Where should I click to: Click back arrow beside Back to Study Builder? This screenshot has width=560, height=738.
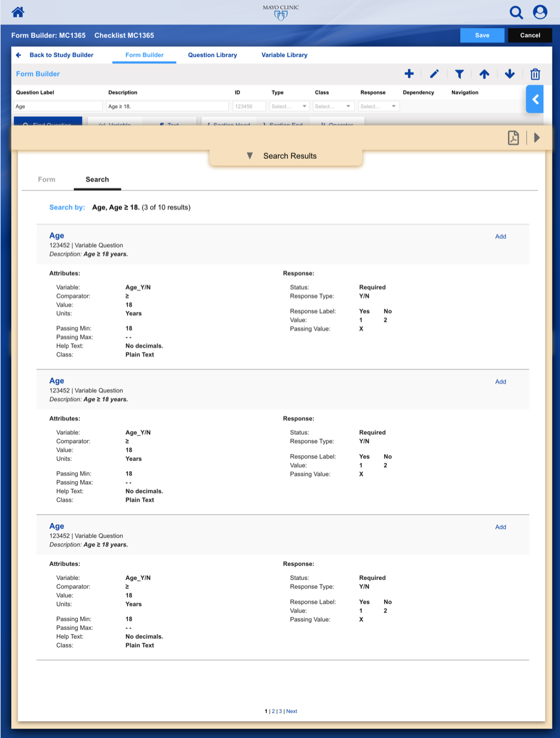[x=19, y=55]
